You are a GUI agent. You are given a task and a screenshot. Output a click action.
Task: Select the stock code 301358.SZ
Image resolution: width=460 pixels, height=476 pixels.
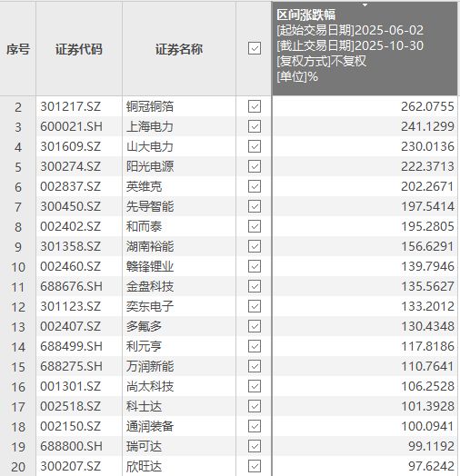(71, 246)
